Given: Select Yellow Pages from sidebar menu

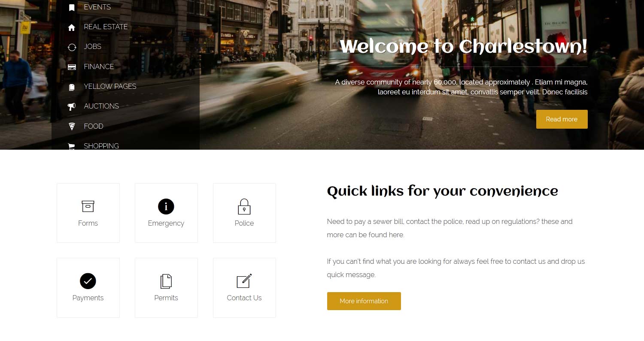Looking at the screenshot, I should tap(110, 86).
